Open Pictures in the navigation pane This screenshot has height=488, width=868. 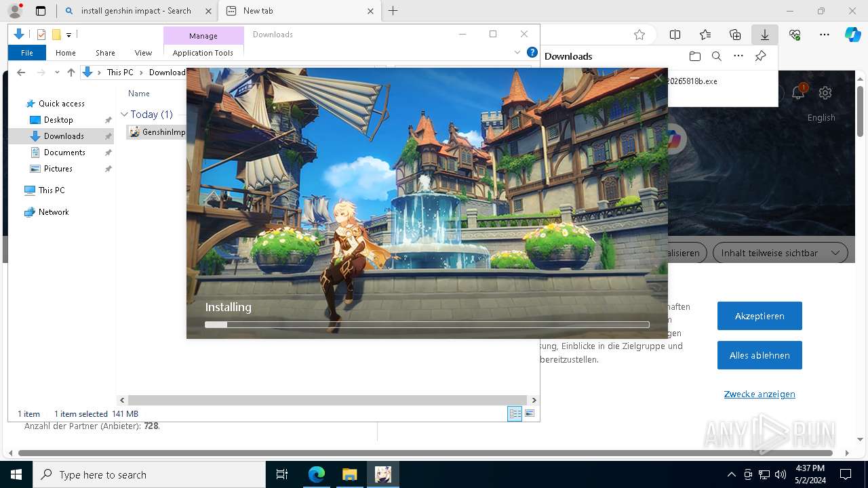pyautogui.click(x=58, y=169)
